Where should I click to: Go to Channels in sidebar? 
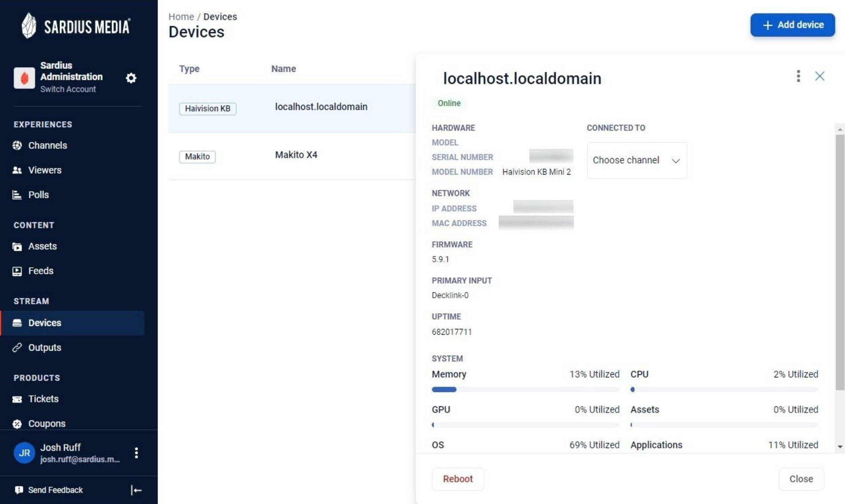click(x=48, y=145)
